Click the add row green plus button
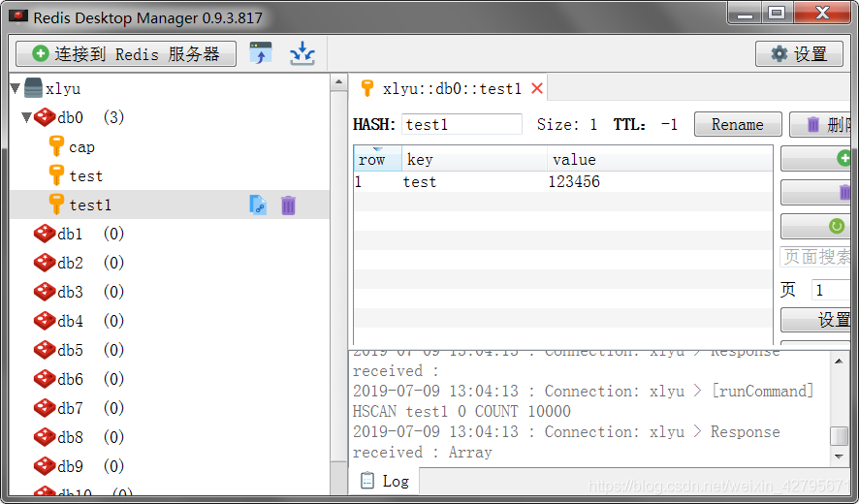The width and height of the screenshot is (859, 504). tap(815, 159)
